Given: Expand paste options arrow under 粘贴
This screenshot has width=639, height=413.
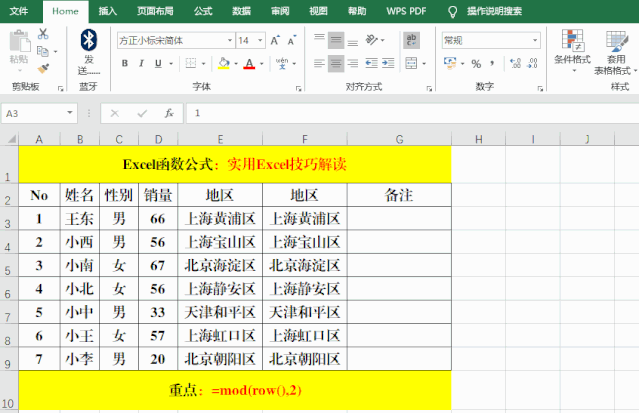Looking at the screenshot, I should (19, 70).
